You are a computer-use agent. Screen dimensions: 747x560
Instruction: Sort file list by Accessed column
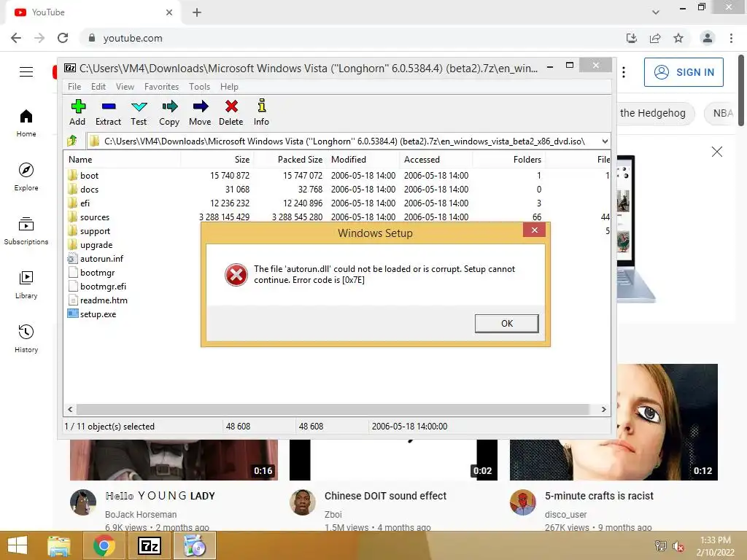click(x=436, y=160)
